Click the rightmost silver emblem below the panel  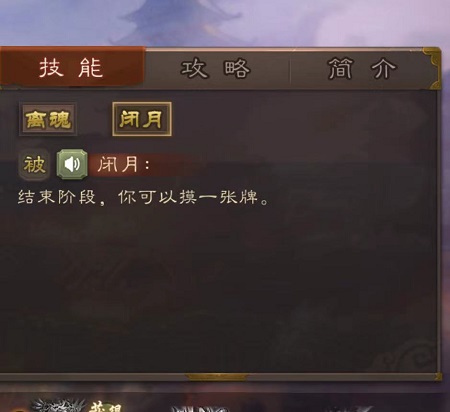click(x=351, y=409)
